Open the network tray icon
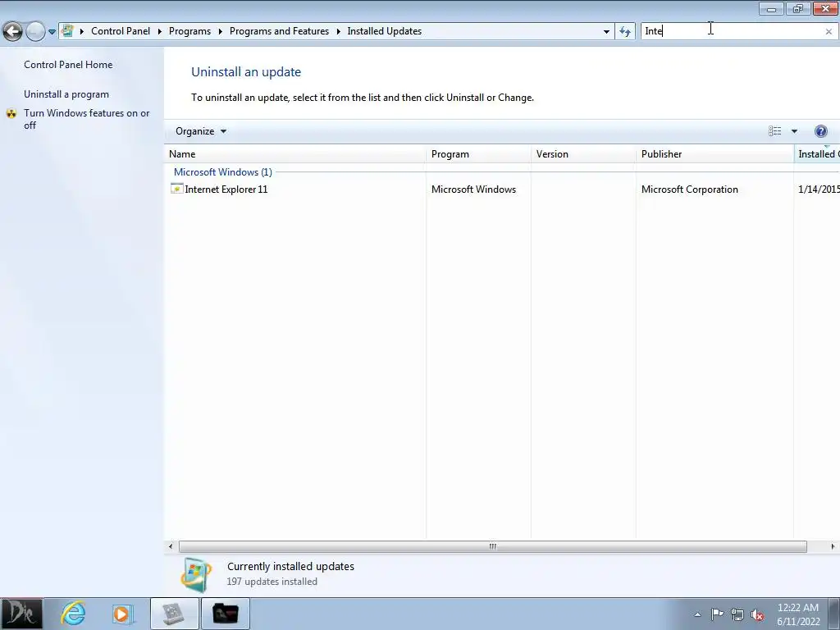This screenshot has height=630, width=840. pyautogui.click(x=737, y=614)
